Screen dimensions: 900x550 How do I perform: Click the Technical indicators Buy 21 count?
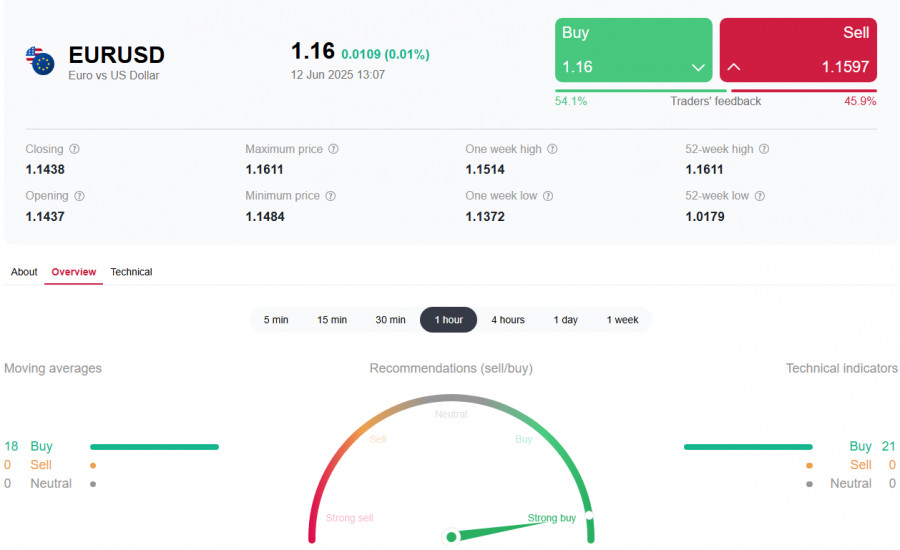(889, 446)
